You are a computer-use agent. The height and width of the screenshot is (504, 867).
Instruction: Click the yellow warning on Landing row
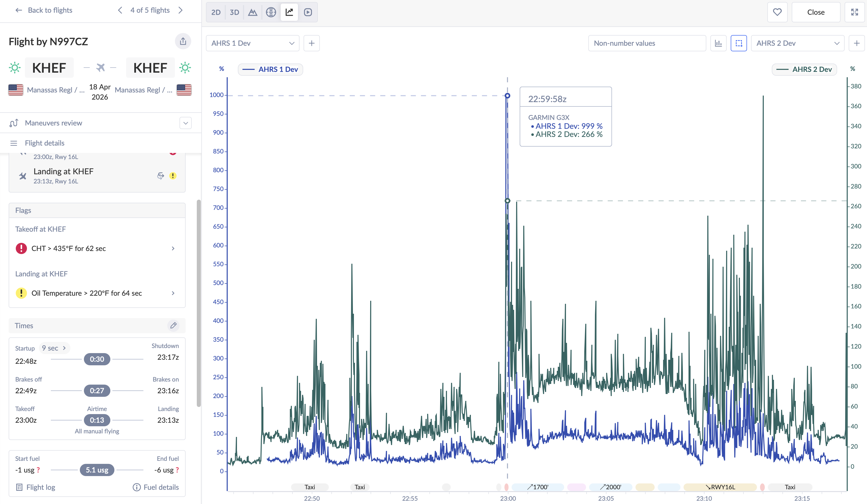(x=173, y=176)
